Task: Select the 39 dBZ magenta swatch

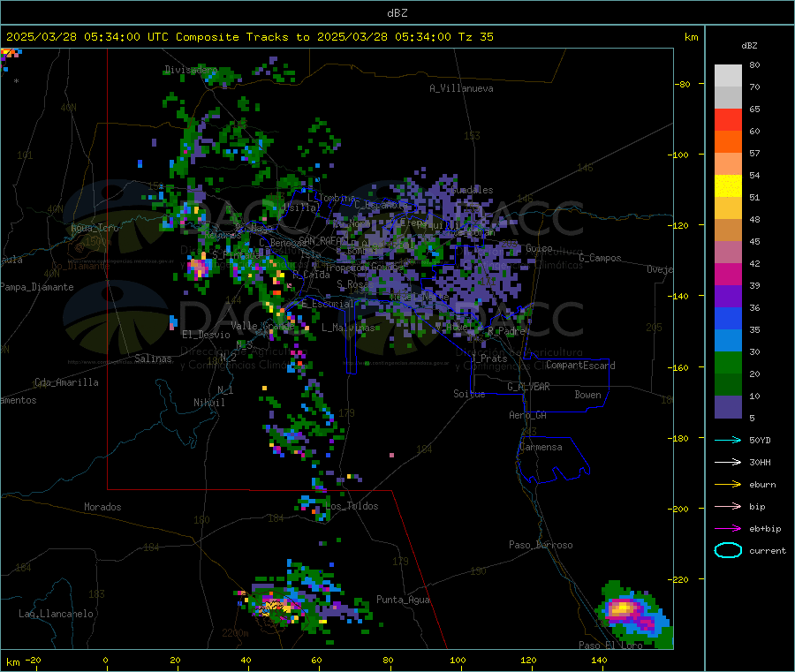Action: tap(728, 274)
